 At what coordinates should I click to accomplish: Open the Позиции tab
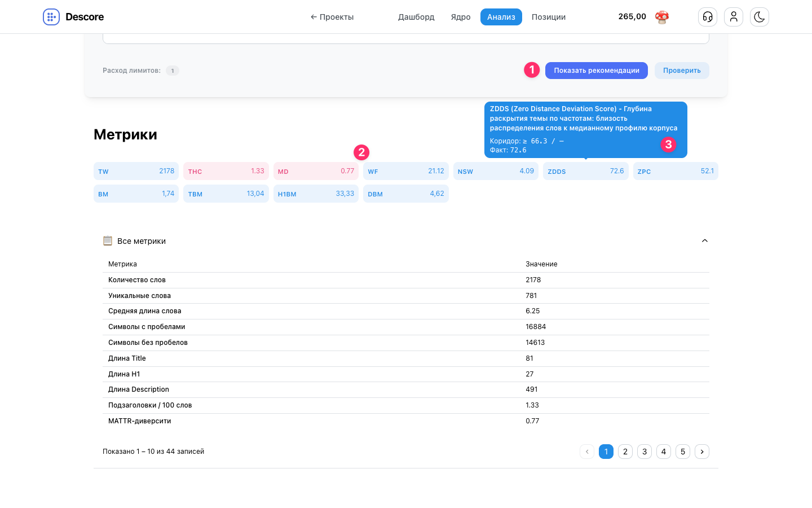coord(549,17)
